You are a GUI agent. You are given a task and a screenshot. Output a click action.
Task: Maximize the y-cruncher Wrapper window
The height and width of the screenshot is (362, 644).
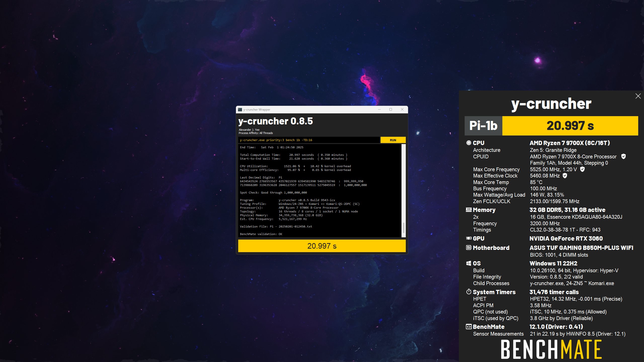(x=391, y=110)
